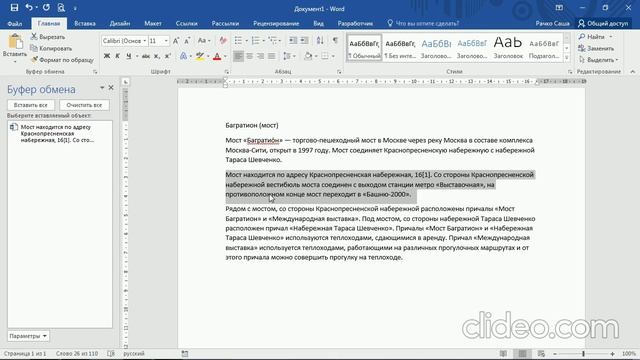Show paragraph marks with the pilcrow button
This screenshot has width=640, height=360.
335,40
